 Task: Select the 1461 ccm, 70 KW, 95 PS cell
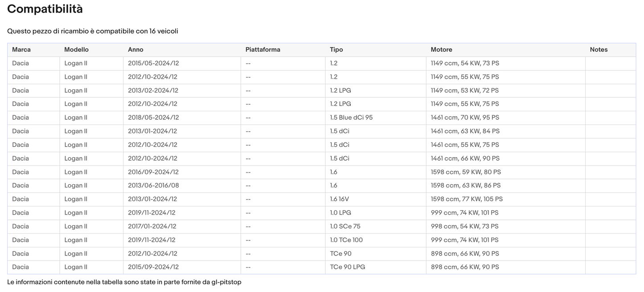pos(465,118)
